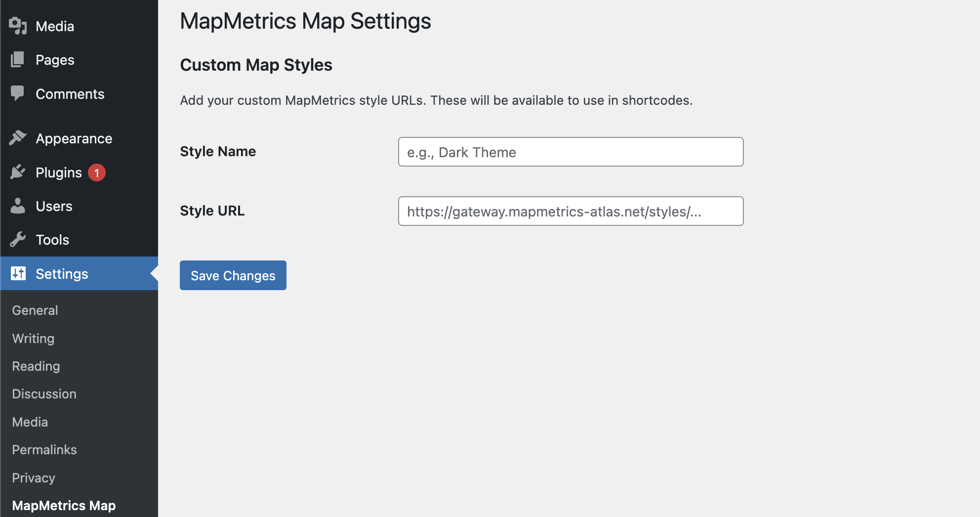This screenshot has width=980, height=517.
Task: Open Permalinks settings submenu link
Action: (44, 450)
